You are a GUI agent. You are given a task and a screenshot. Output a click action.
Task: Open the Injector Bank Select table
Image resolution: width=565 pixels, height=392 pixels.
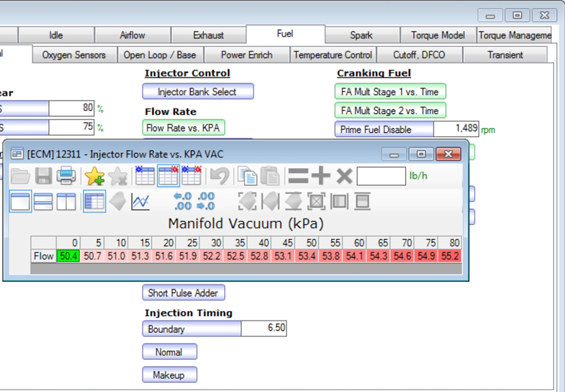198,92
